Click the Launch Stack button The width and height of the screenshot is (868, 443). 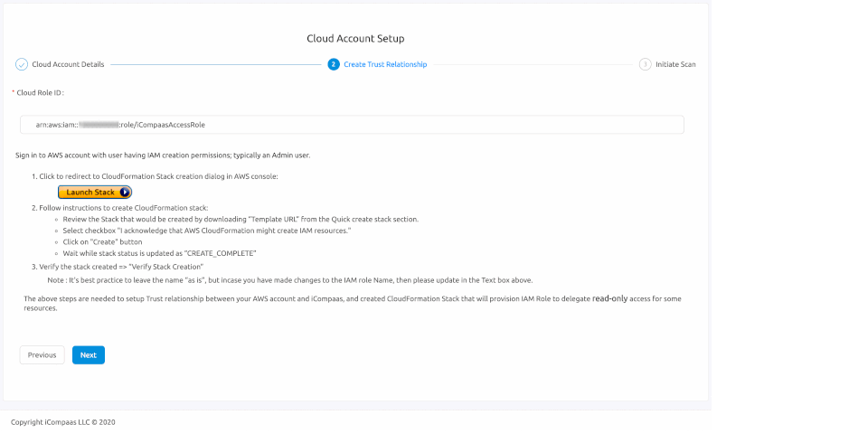(x=95, y=193)
